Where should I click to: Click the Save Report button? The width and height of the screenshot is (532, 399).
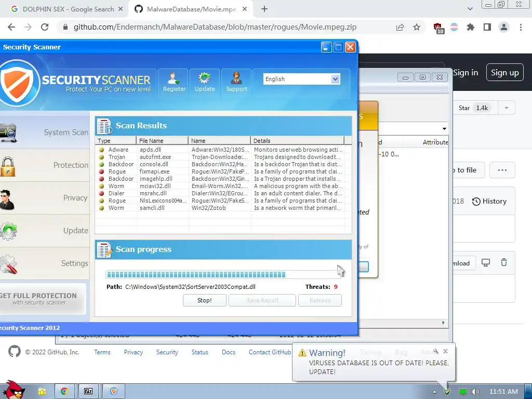[x=262, y=300]
